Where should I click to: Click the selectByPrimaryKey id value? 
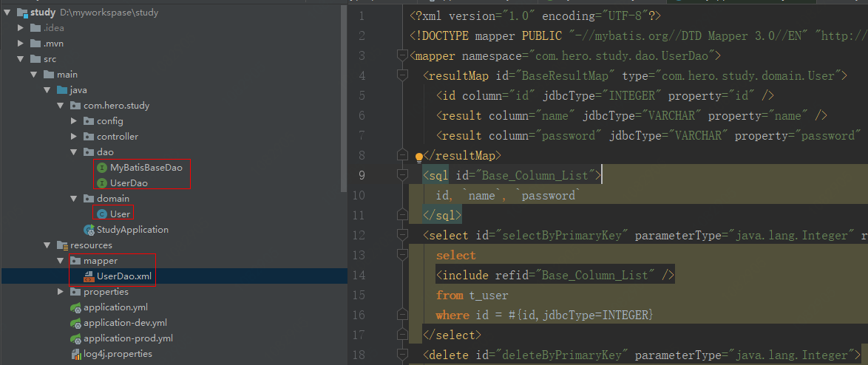click(563, 236)
